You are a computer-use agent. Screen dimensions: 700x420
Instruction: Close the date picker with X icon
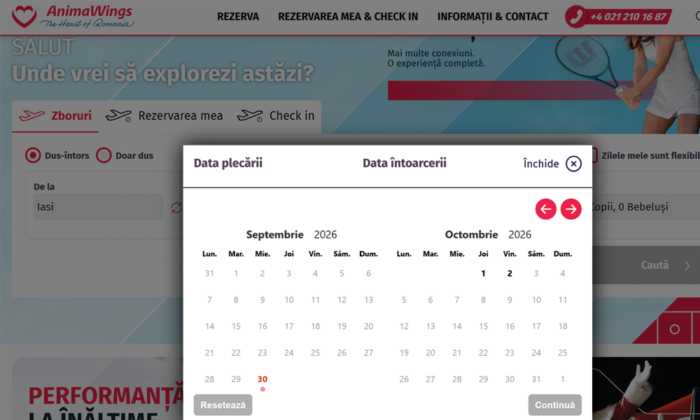click(574, 164)
